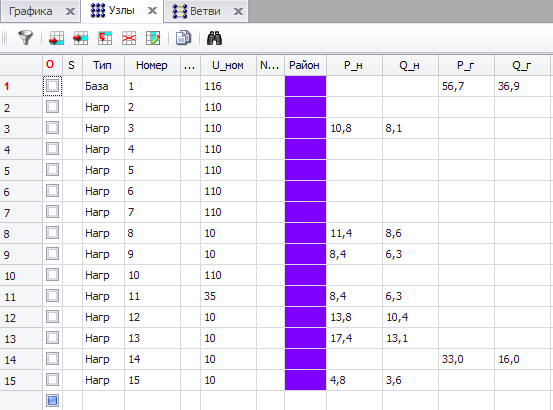Open the binoculars search tool
Viewport: 553px width, 410px height.
pos(214,38)
